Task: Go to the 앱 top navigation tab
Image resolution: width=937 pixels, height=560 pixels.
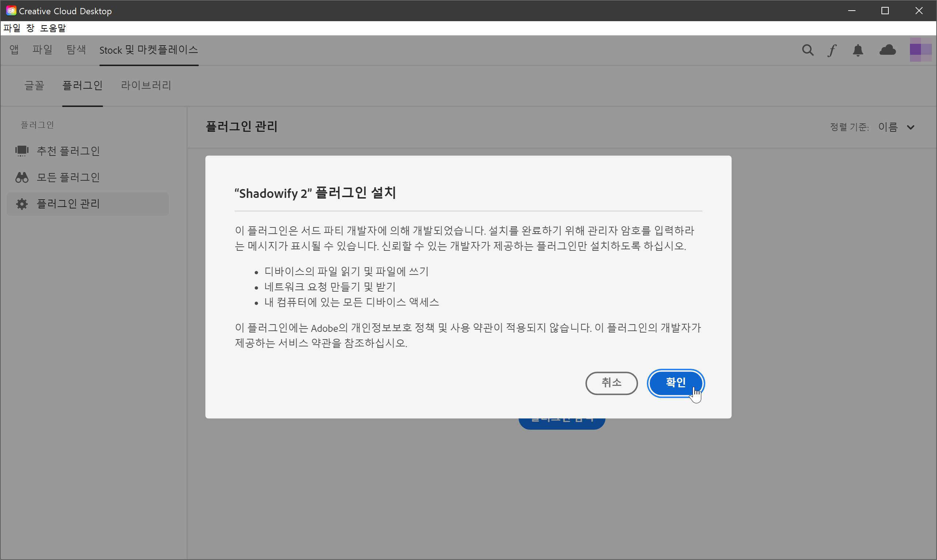Action: [14, 49]
